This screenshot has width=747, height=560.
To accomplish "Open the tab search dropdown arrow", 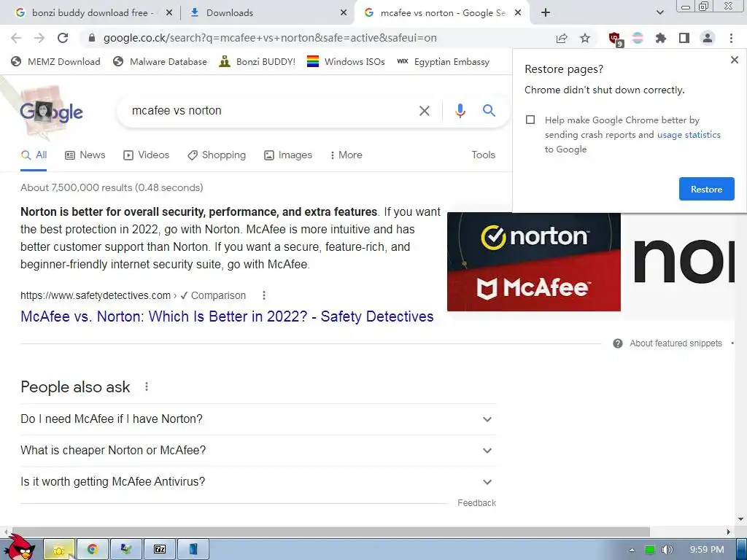I will pos(659,13).
